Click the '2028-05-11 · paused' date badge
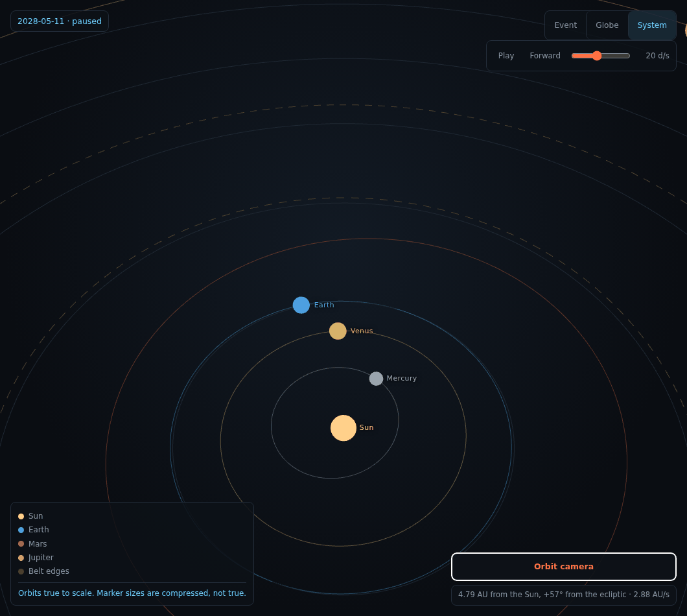 60,21
